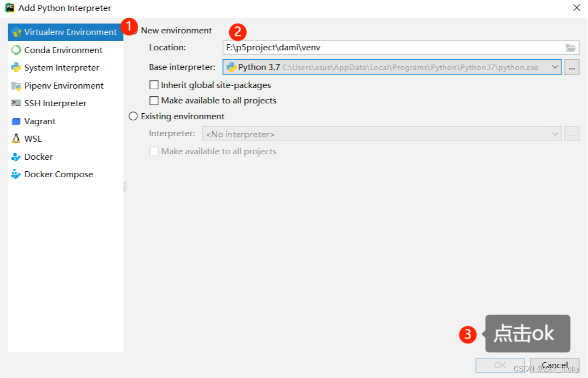
Task: Open the <No interpreter> combo box
Action: click(382, 134)
